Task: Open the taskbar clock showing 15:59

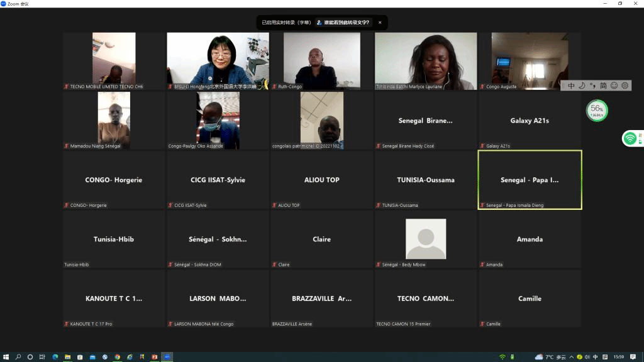Action: [x=619, y=357]
